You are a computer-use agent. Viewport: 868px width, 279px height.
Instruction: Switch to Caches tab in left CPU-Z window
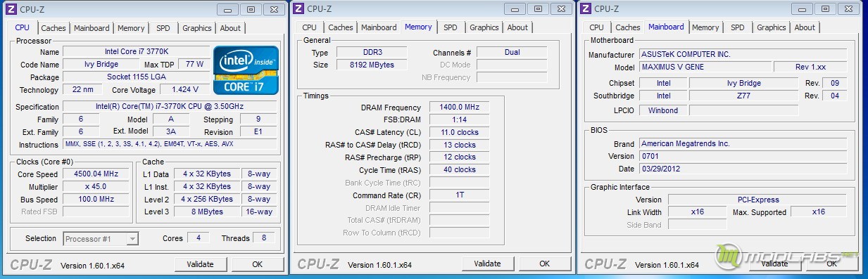coord(54,28)
